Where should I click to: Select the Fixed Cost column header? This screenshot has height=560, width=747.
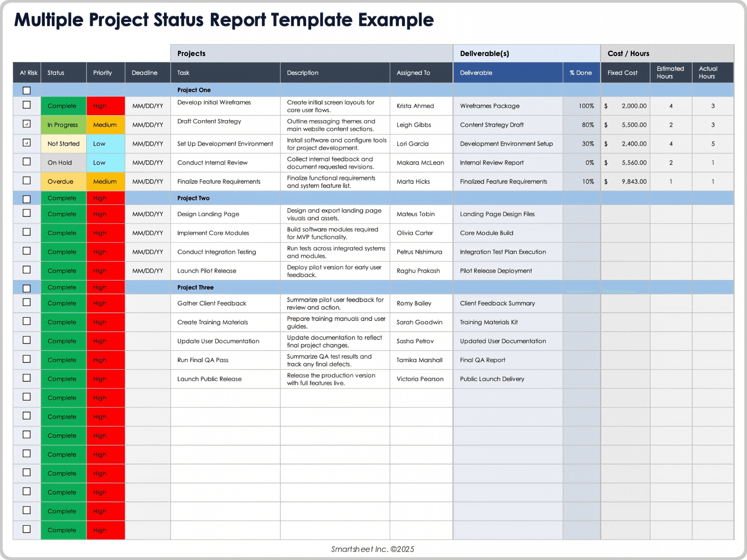tap(624, 72)
